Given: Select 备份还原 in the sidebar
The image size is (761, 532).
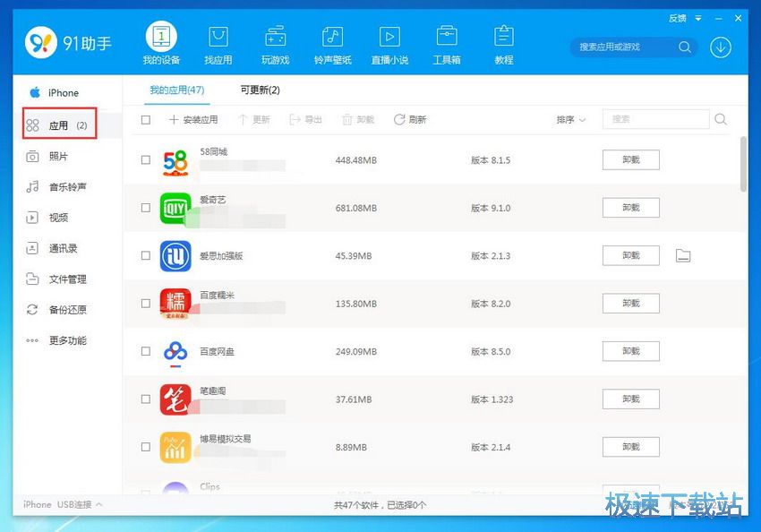Looking at the screenshot, I should 56,310.
